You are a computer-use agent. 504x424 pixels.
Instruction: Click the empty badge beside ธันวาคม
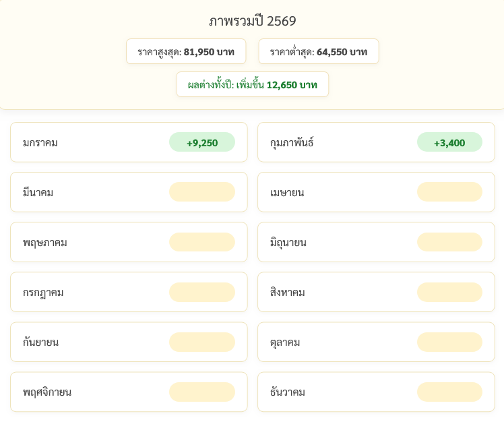coord(449,392)
